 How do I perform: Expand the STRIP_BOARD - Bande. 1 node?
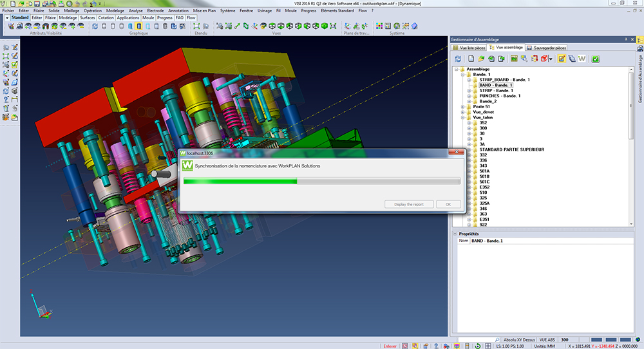(x=469, y=80)
